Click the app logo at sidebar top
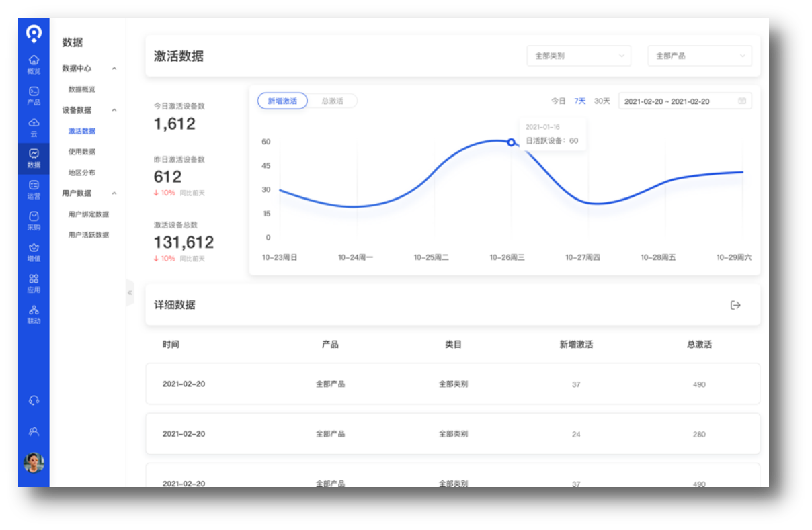 coord(34,33)
